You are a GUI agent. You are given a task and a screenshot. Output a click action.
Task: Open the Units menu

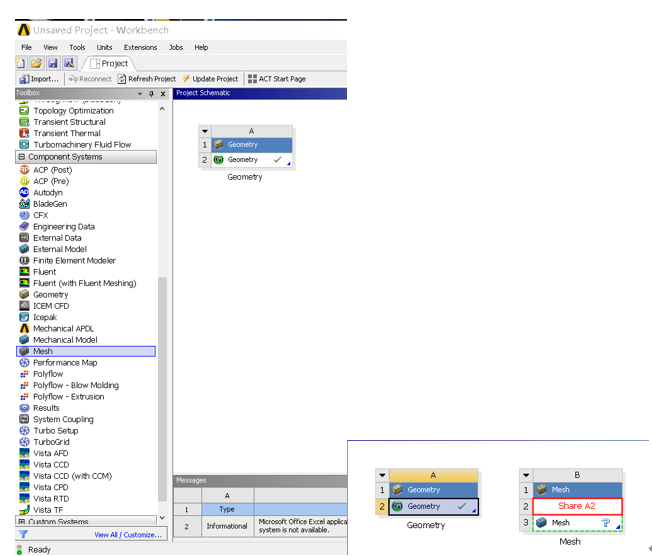[104, 47]
